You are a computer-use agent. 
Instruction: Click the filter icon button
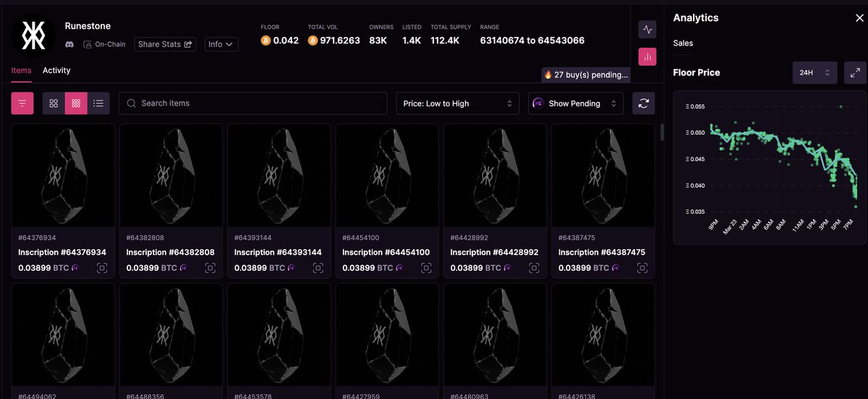click(22, 103)
